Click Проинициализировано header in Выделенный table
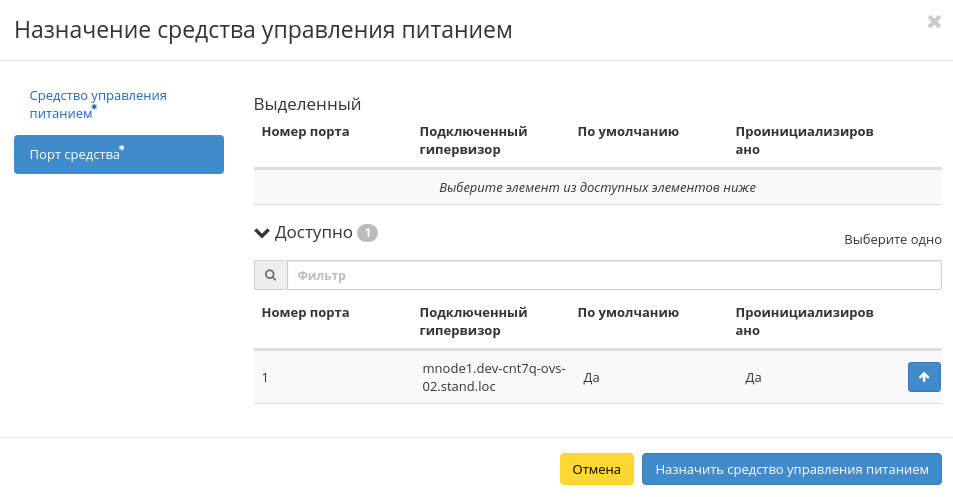Screen dimensions: 953x497 (804, 141)
